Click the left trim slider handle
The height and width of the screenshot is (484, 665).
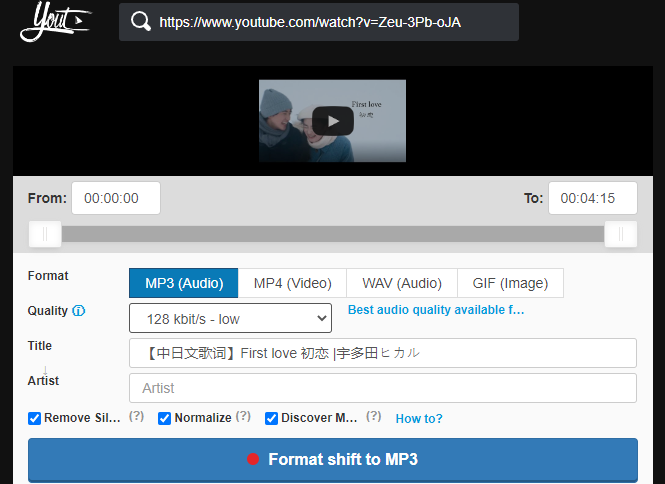(x=45, y=234)
